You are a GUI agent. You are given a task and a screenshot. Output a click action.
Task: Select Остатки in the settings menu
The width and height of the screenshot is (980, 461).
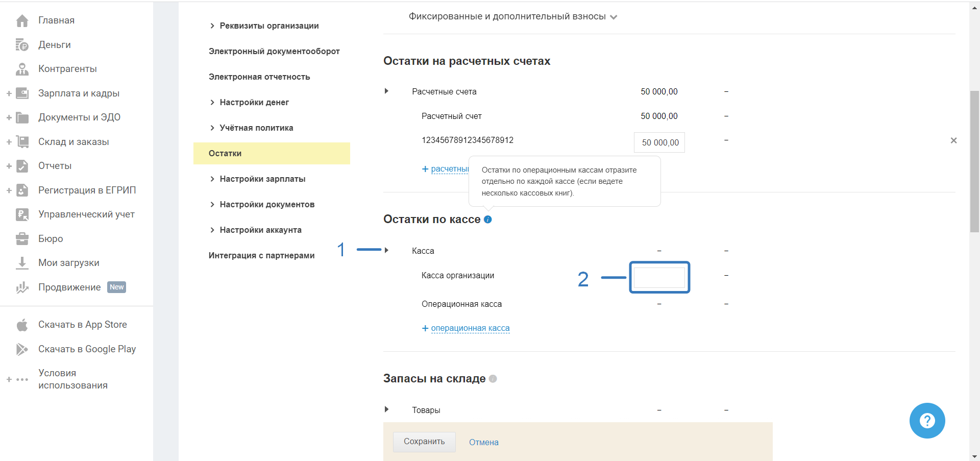click(225, 153)
